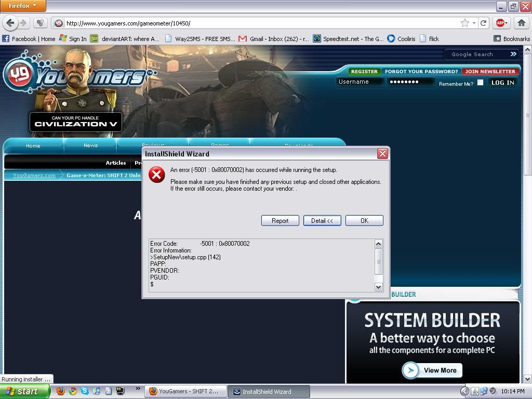
Task: Toggle the Remember Me checkbox
Action: (x=480, y=82)
